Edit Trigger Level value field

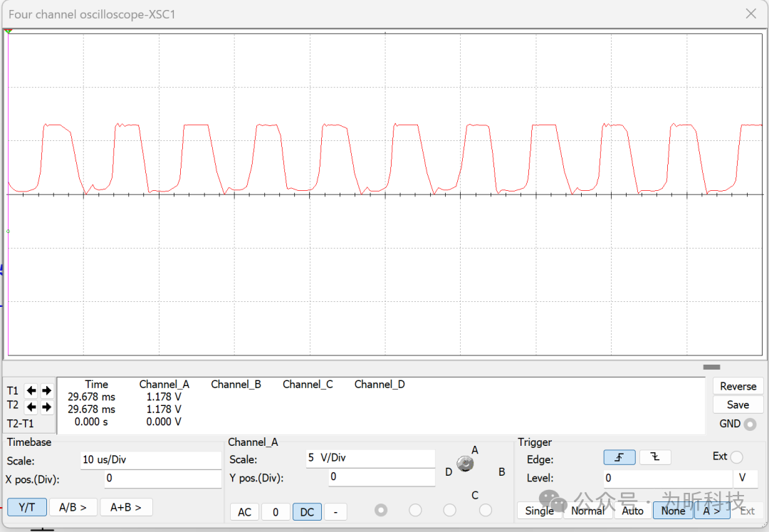668,478
